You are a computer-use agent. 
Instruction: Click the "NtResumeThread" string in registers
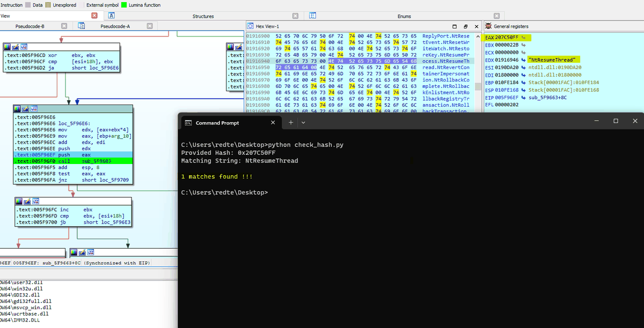551,59
